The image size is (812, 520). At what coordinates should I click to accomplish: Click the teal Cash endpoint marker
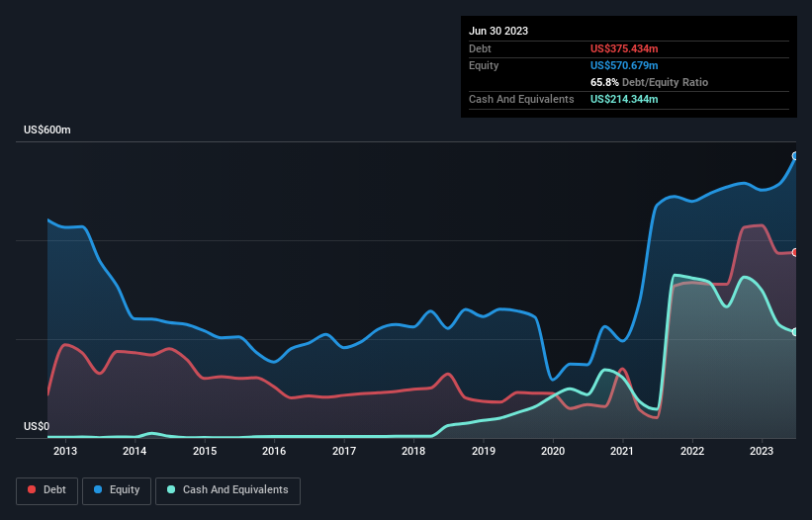tap(795, 331)
